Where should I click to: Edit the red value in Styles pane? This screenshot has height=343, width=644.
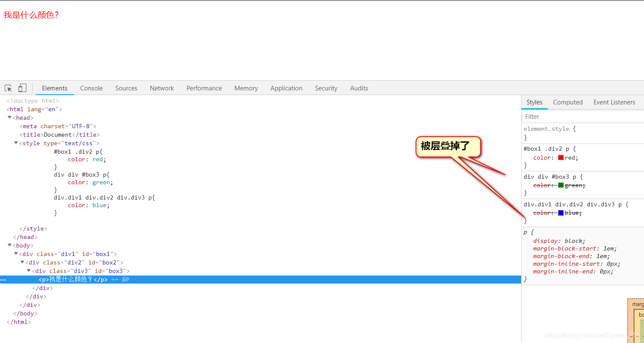point(570,157)
